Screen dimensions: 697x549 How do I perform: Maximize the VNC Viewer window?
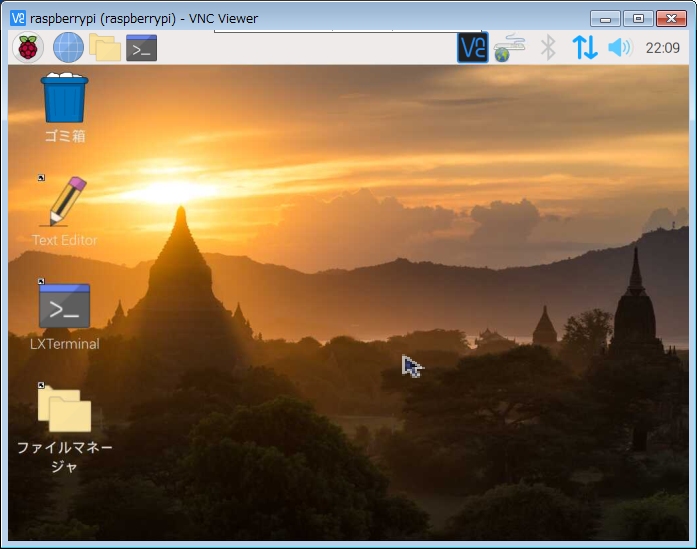pyautogui.click(x=638, y=19)
